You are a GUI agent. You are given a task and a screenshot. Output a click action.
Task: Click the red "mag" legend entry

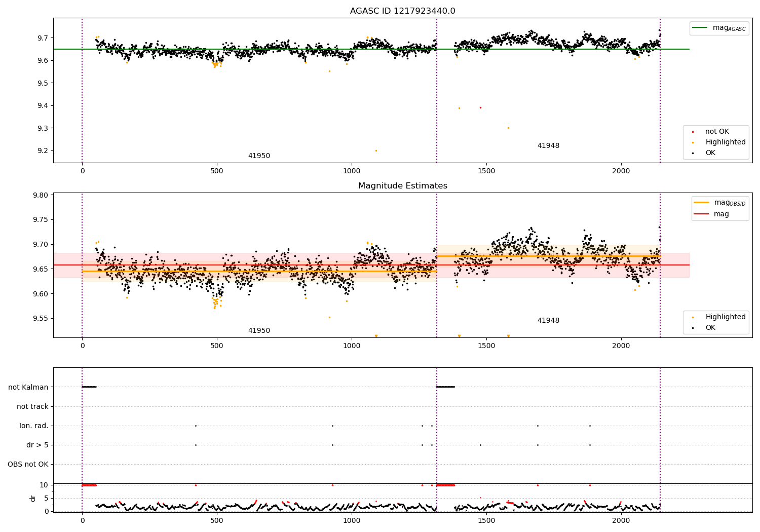pyautogui.click(x=712, y=214)
